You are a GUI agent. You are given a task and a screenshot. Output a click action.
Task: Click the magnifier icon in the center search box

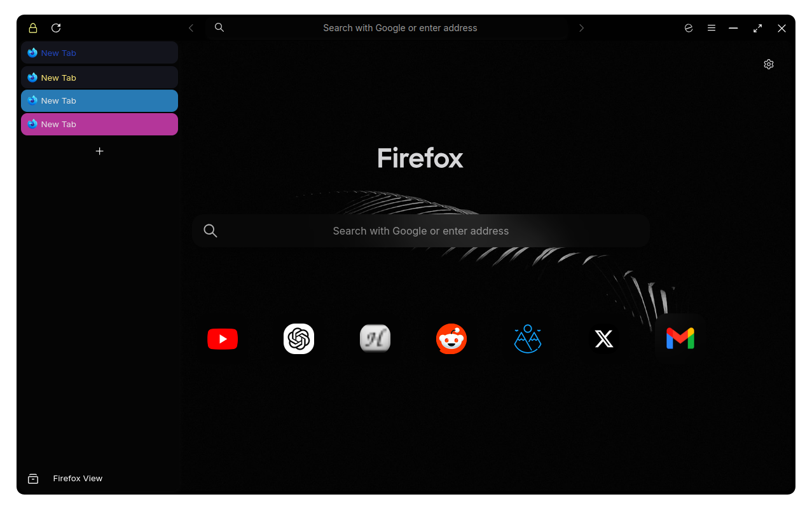[210, 231]
